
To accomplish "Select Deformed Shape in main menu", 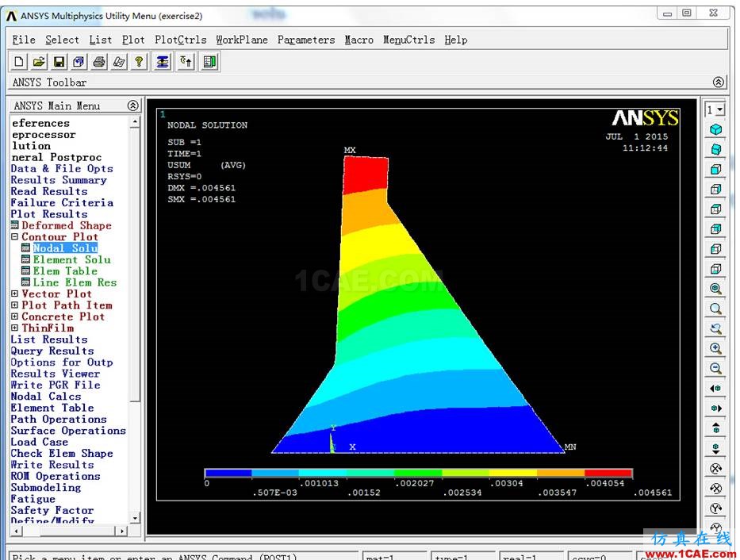I will point(67,225).
